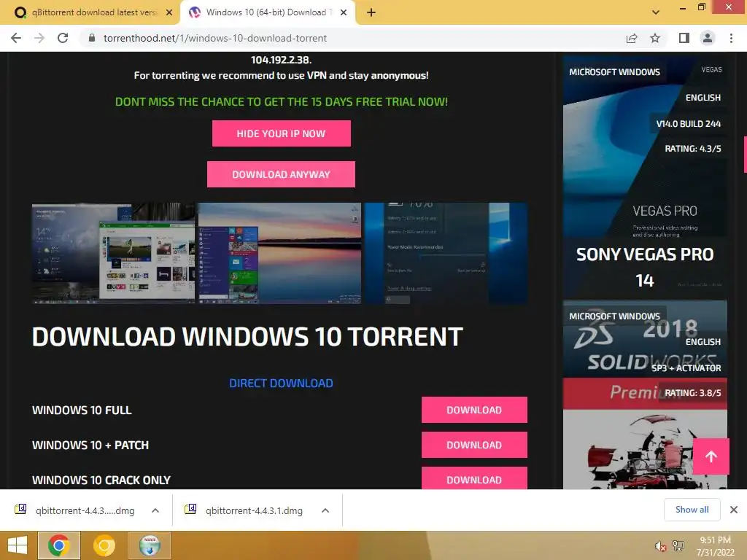
Task: Expand options for first qbittorrent dmg download
Action: tap(155, 510)
